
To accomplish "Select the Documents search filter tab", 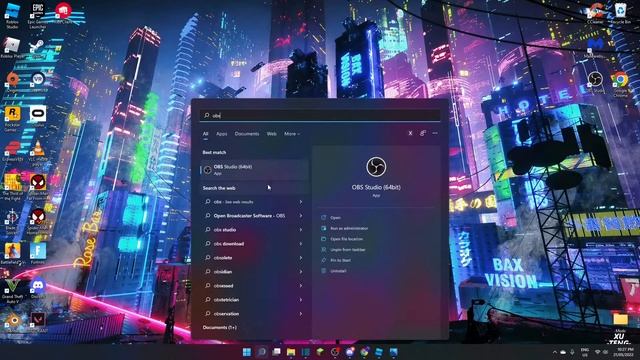I will 247,134.
